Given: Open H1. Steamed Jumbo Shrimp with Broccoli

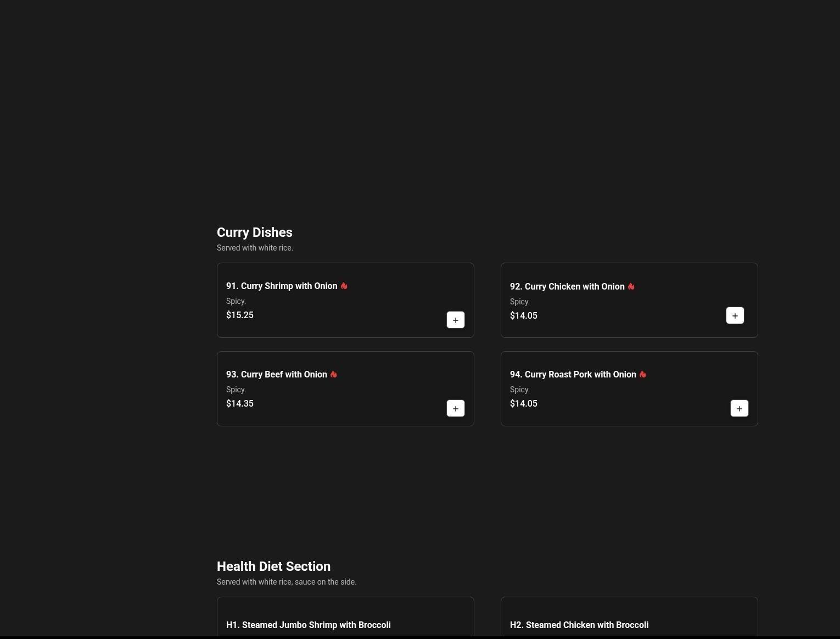Looking at the screenshot, I should pos(308,625).
